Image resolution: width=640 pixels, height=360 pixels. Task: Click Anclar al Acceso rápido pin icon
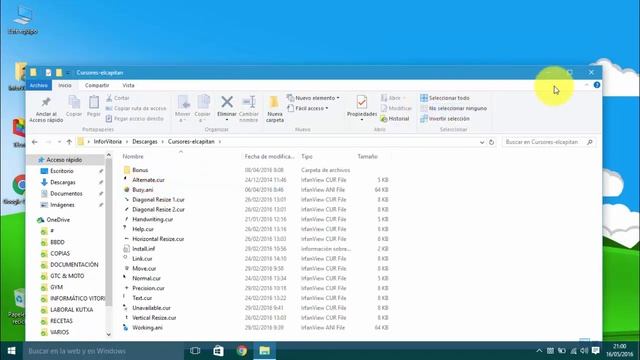coord(46,102)
